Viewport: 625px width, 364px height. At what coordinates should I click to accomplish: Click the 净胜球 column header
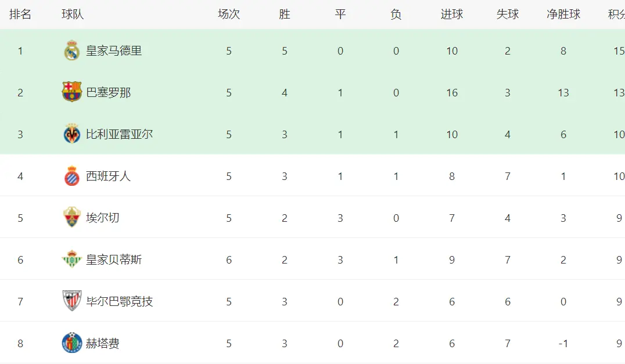pos(563,15)
